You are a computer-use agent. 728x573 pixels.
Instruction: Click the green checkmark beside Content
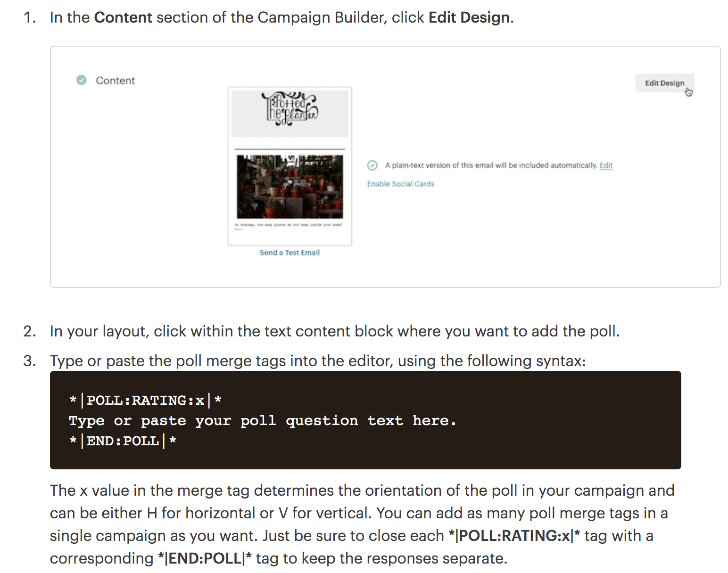tap(82, 80)
